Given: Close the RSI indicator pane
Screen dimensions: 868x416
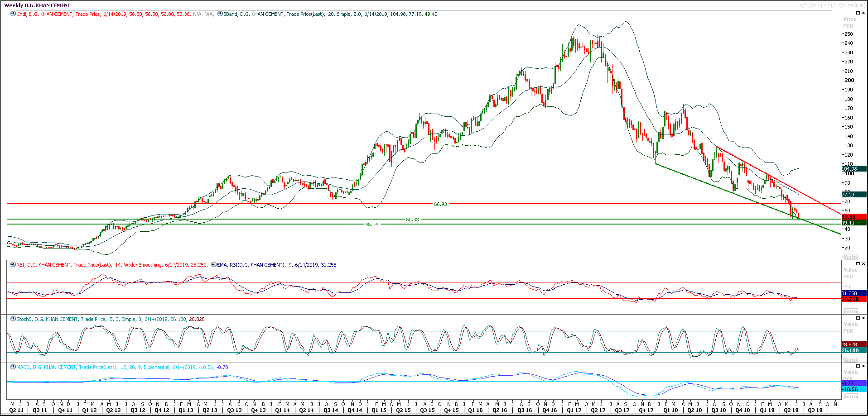Looking at the screenshot, I should point(863,263).
